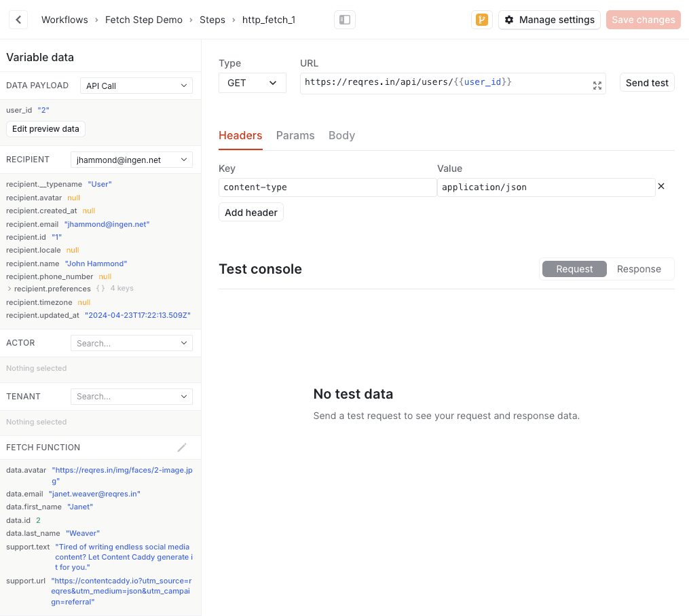Switch to the Params tab
The height and width of the screenshot is (616, 689).
click(295, 135)
